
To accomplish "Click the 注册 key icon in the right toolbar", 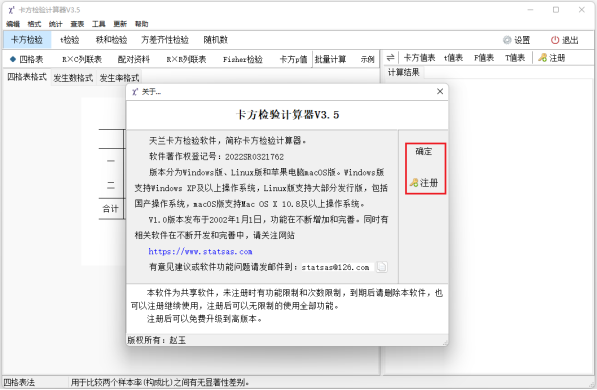I will tap(551, 58).
